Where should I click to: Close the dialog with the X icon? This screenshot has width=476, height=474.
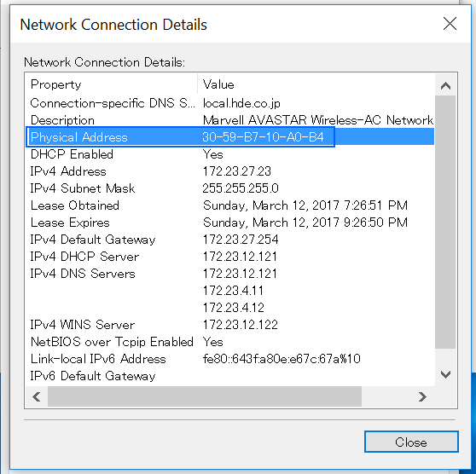click(x=450, y=24)
